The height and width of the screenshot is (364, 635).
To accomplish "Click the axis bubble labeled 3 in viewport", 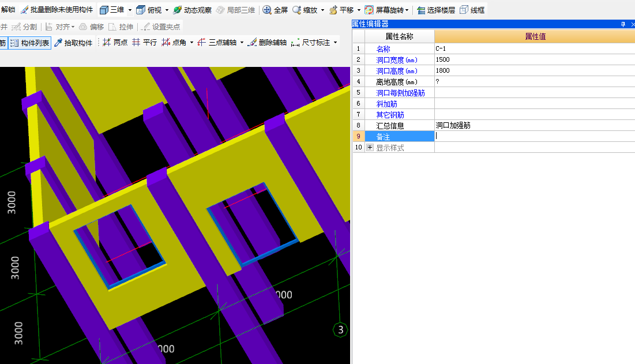I will coord(341,330).
